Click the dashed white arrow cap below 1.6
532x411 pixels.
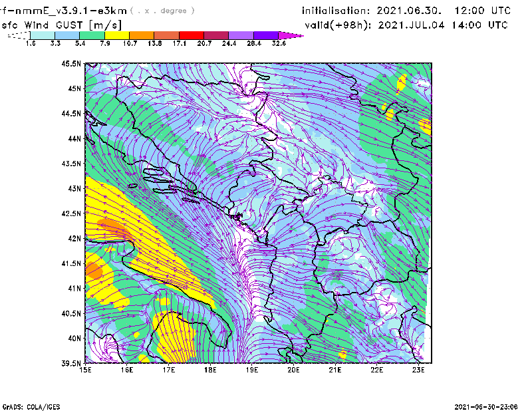[20, 35]
